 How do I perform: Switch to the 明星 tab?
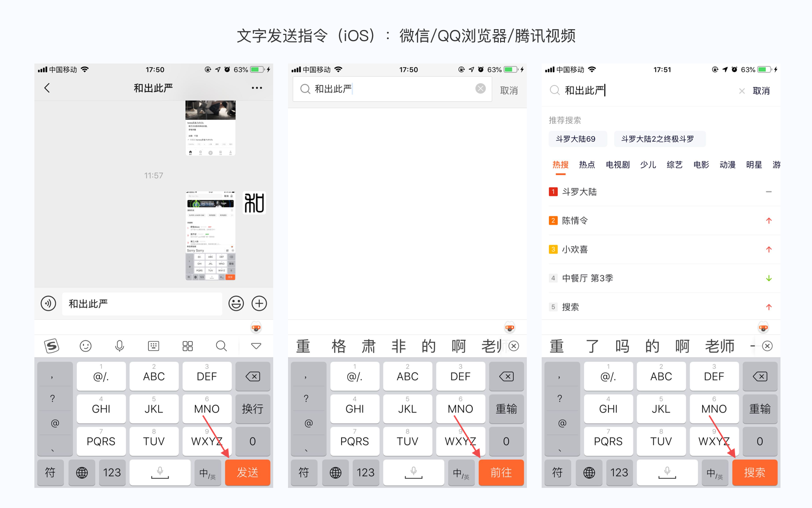(754, 165)
